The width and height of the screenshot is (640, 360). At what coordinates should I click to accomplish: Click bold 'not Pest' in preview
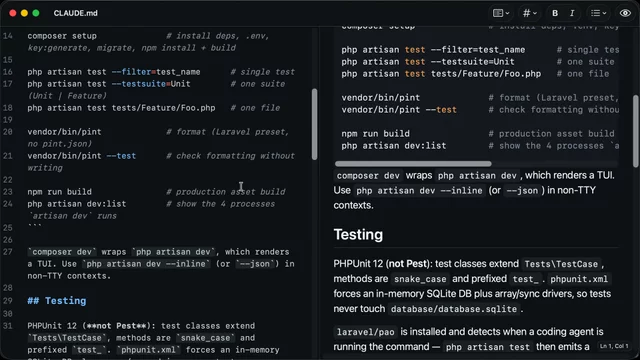(x=408, y=264)
